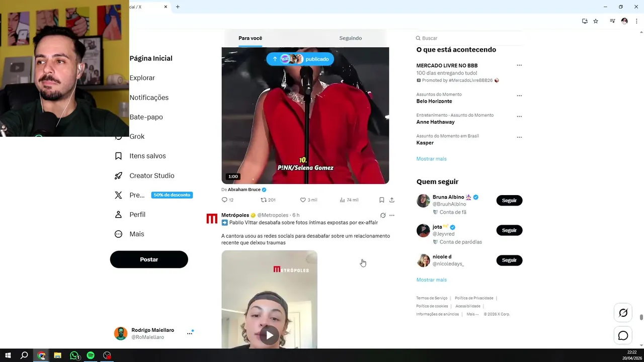Viewport: 644px width, 362px height.
Task: Open Creator Studio rocket icon
Action: tap(118, 175)
